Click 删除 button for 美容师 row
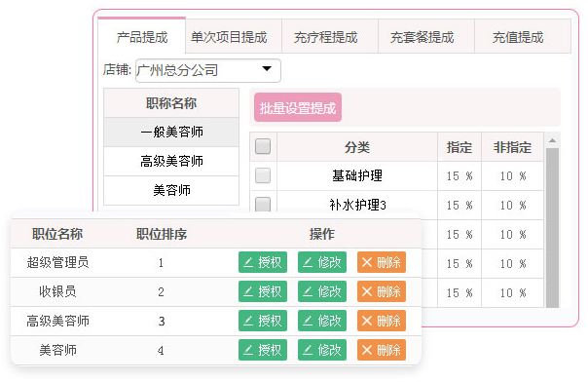 click(x=382, y=350)
